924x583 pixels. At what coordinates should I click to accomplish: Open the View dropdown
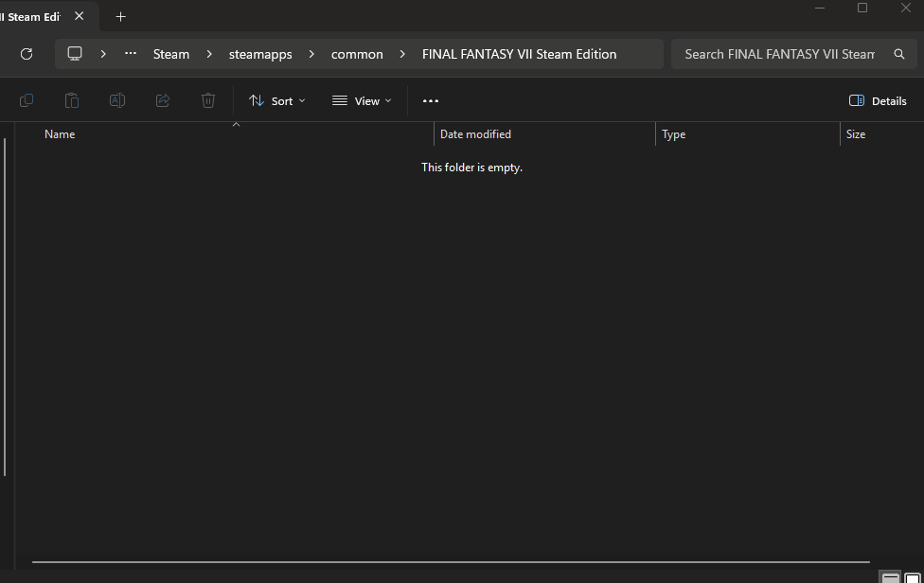click(x=362, y=100)
